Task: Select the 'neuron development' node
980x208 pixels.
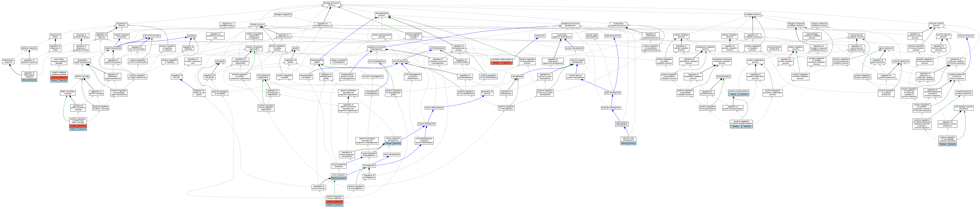Action: tap(426, 124)
